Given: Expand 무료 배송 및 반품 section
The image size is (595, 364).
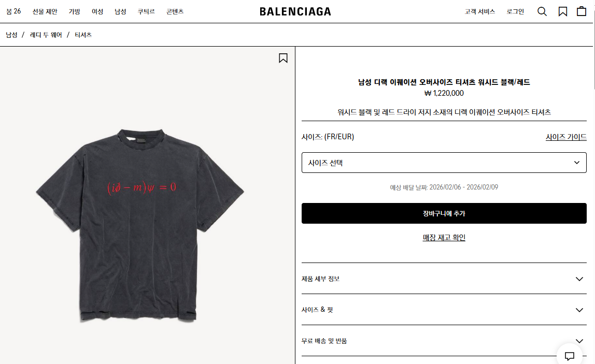Looking at the screenshot, I should tap(444, 341).
